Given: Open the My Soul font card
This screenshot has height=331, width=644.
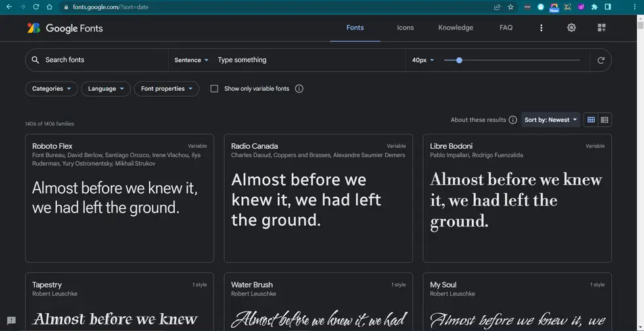Looking at the screenshot, I should (517, 302).
